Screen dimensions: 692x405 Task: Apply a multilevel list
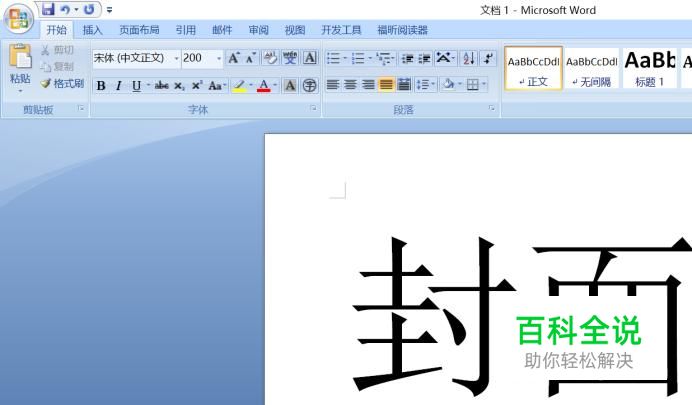(384, 58)
